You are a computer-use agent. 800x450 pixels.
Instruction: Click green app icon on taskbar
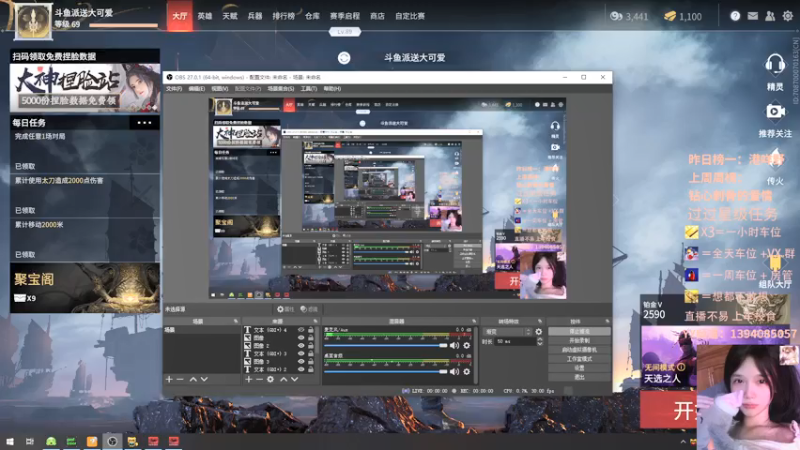[51, 441]
